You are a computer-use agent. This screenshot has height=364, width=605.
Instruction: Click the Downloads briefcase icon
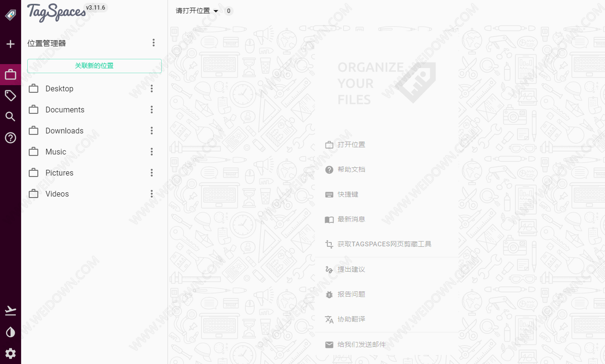(x=34, y=131)
